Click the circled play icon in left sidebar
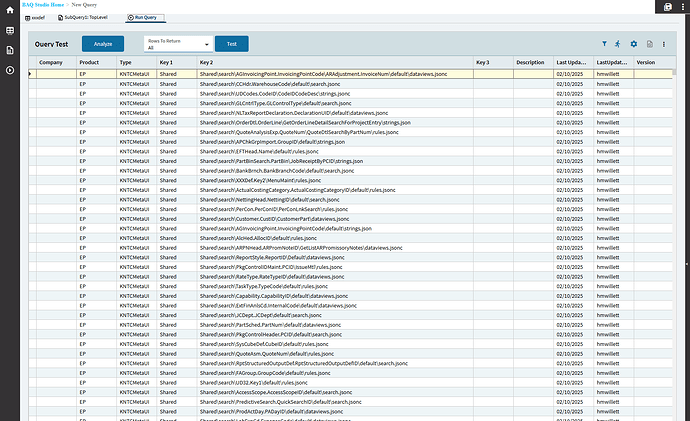This screenshot has height=421, width=690. click(10, 70)
